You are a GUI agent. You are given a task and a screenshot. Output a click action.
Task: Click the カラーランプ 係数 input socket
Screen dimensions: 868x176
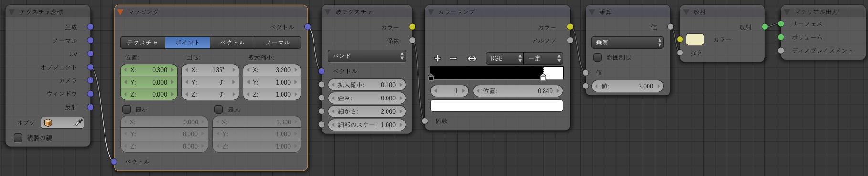click(x=425, y=121)
